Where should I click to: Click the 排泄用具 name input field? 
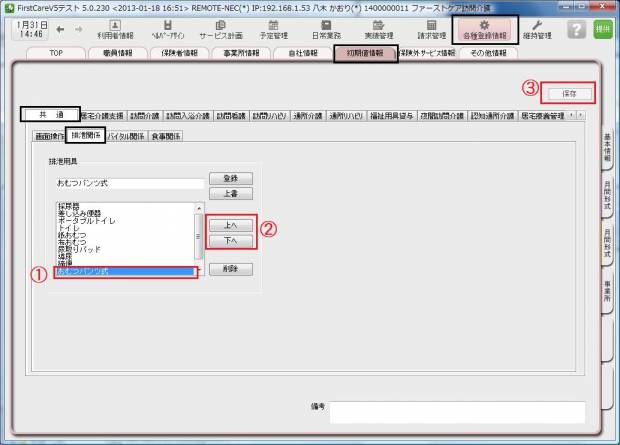click(128, 184)
